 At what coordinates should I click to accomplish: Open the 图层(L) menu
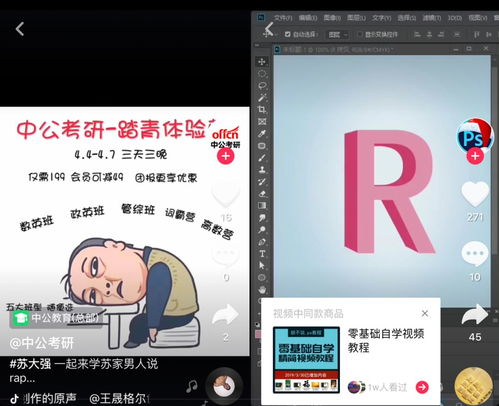(356, 18)
